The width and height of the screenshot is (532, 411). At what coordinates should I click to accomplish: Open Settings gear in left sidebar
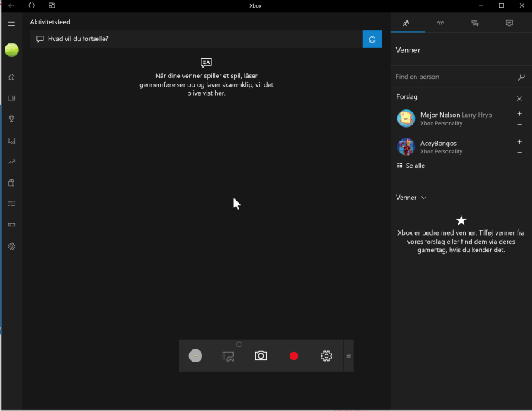[11, 247]
